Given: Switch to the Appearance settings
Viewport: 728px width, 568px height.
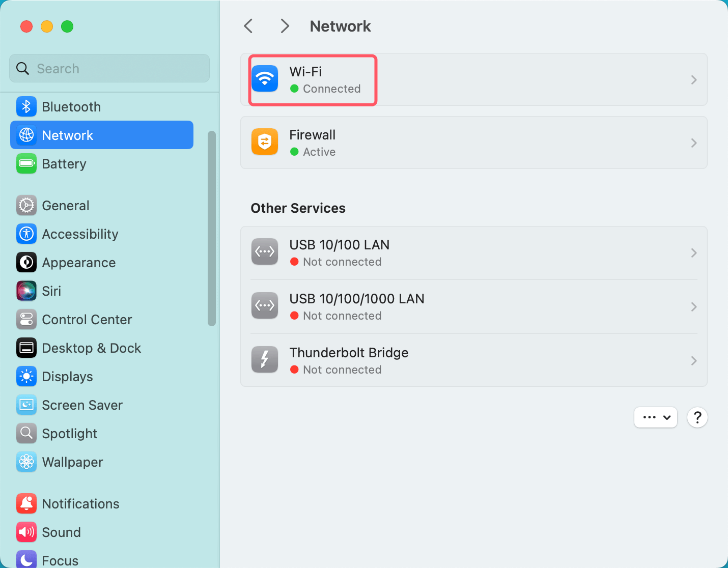Looking at the screenshot, I should point(78,262).
